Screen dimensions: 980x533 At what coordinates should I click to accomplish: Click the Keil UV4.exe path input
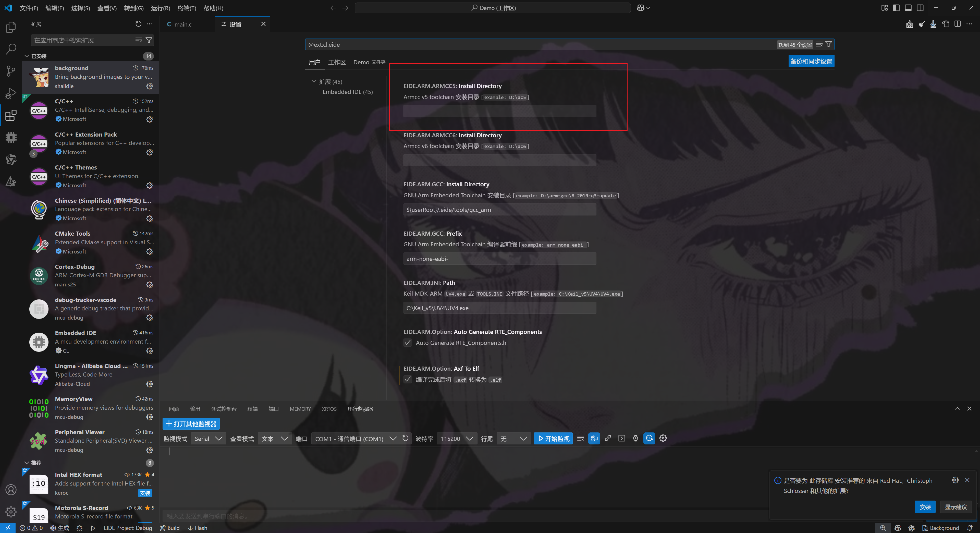pyautogui.click(x=499, y=308)
